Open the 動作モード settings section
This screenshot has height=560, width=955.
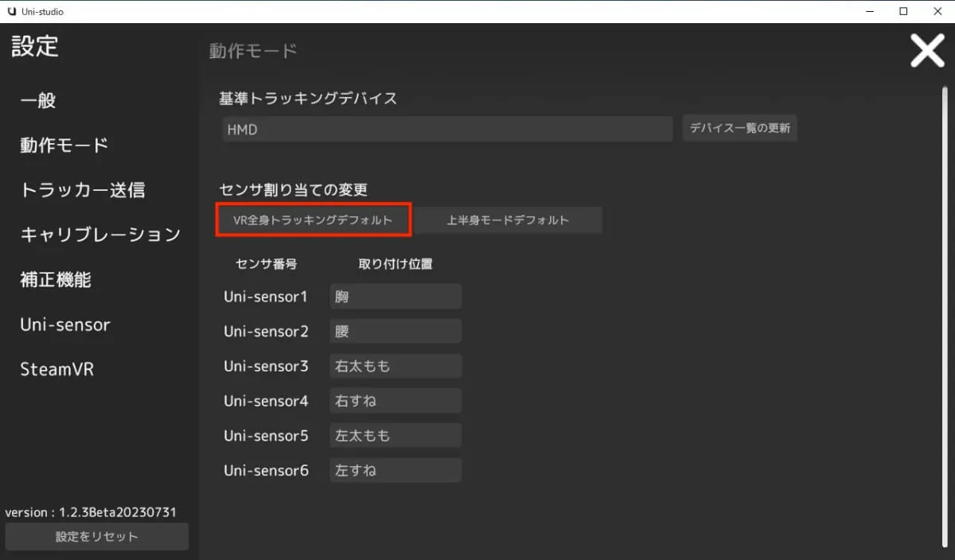pos(64,146)
